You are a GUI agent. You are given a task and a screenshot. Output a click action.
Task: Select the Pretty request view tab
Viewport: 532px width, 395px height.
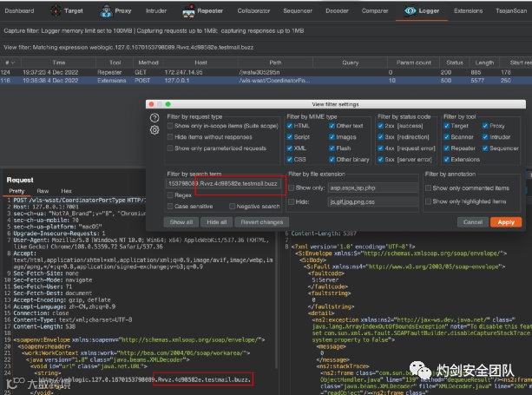point(16,191)
